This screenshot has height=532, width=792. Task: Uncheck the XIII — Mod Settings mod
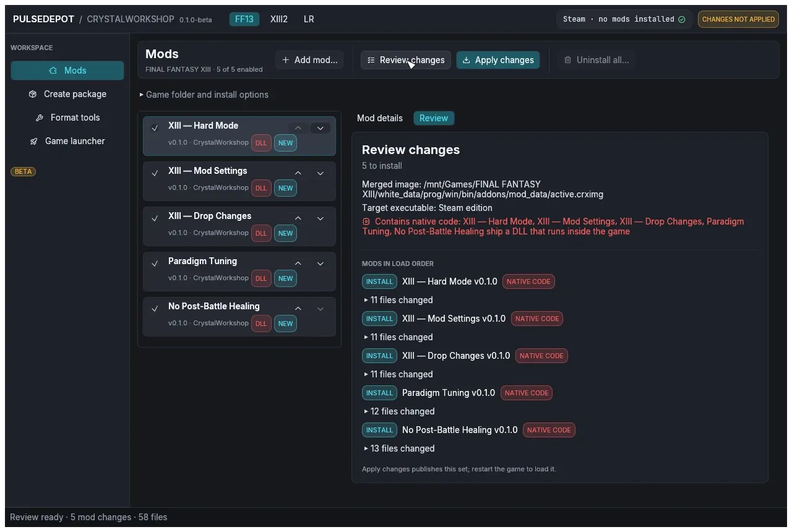pyautogui.click(x=155, y=173)
